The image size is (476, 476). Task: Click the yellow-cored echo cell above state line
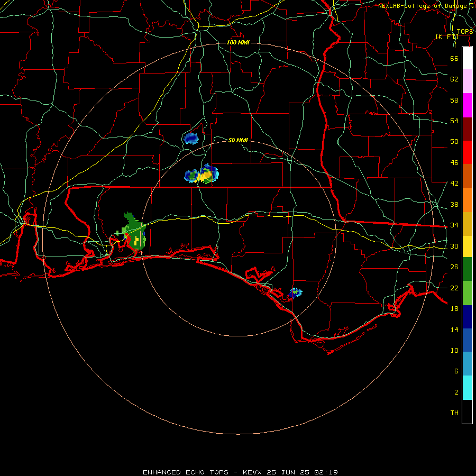click(x=202, y=174)
